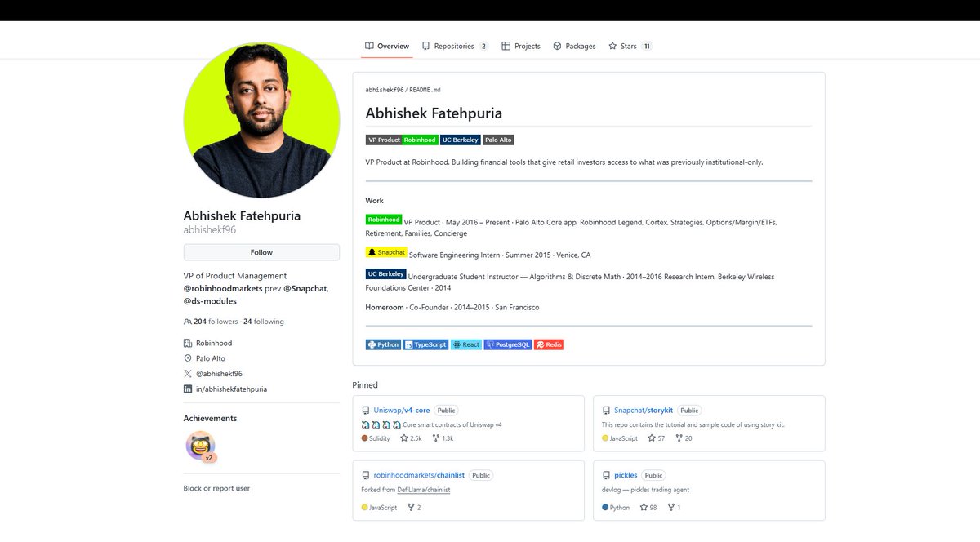Click the 204 followers link
This screenshot has width=980, height=542.
coord(216,322)
